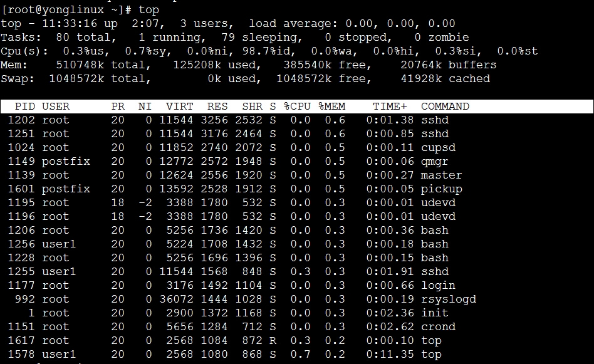Click the %MEM column header

[332, 107]
